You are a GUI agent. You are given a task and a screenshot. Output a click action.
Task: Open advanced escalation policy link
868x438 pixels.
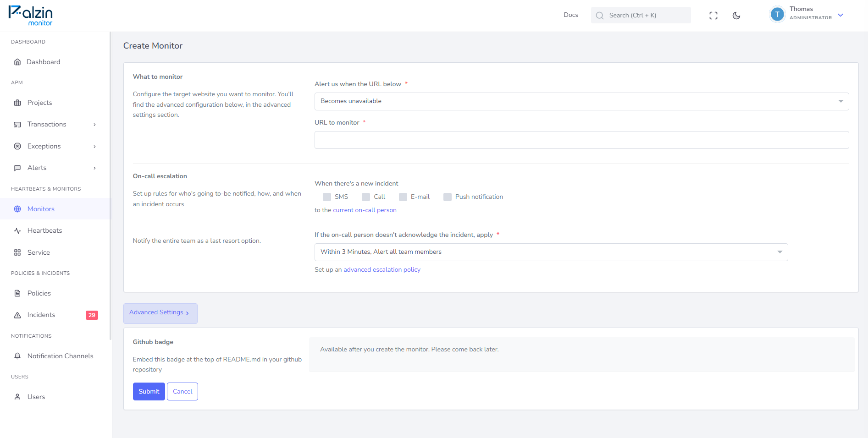click(382, 270)
